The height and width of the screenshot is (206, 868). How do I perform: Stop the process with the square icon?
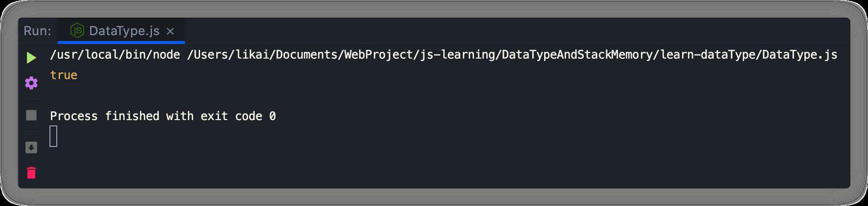point(31,115)
